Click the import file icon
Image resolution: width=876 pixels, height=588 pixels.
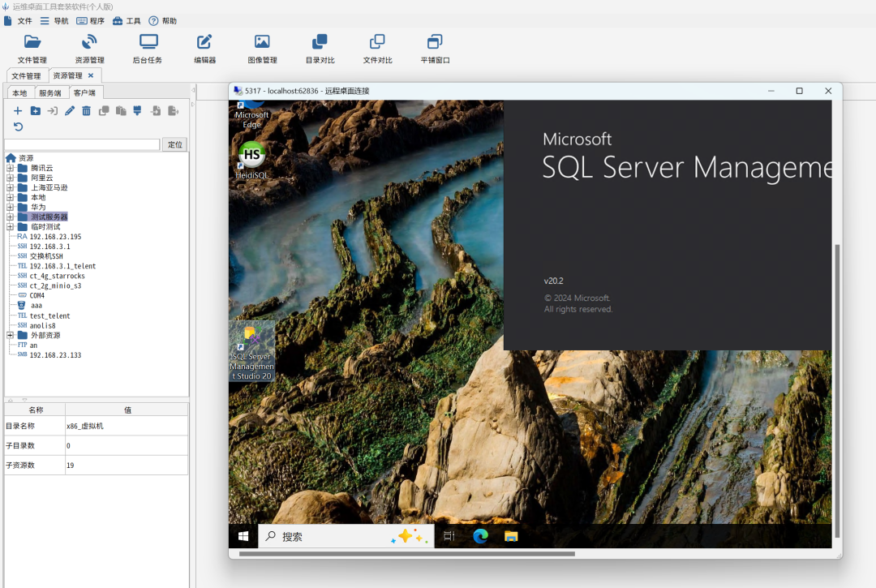[156, 110]
